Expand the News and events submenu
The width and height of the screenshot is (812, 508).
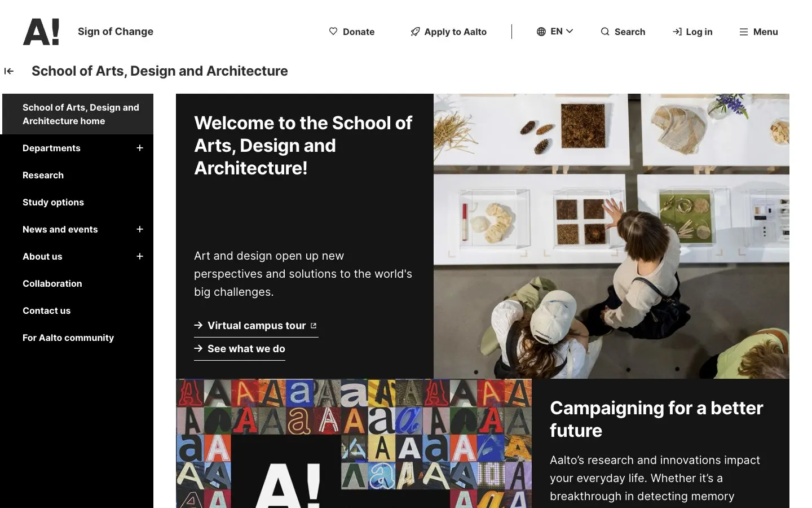[x=140, y=229]
